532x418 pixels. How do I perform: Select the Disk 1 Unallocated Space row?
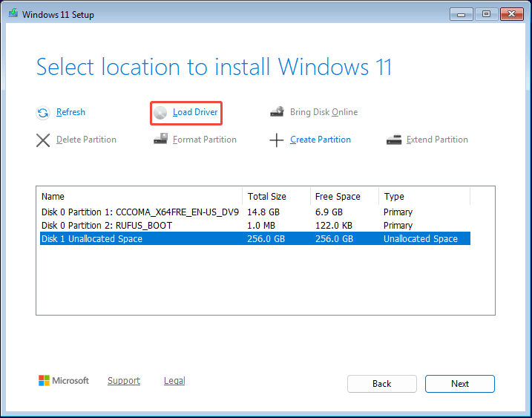click(255, 239)
